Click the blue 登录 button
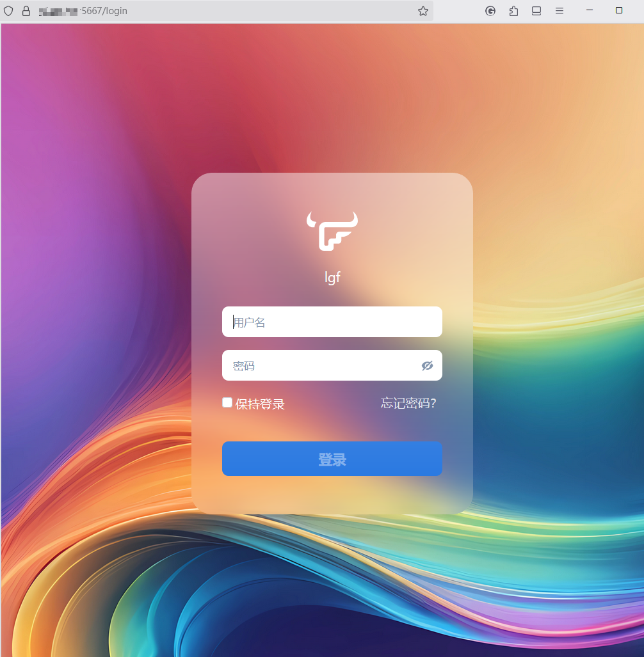 pos(332,459)
